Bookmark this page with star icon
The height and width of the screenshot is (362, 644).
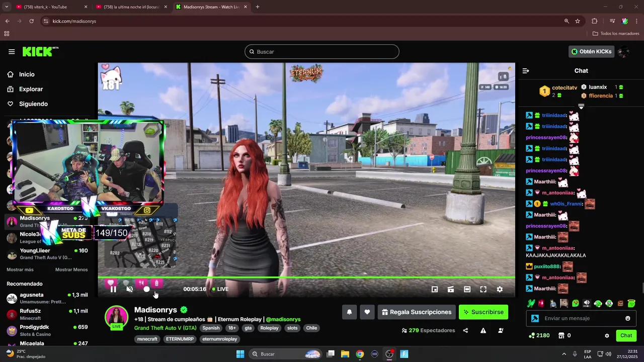(x=578, y=21)
